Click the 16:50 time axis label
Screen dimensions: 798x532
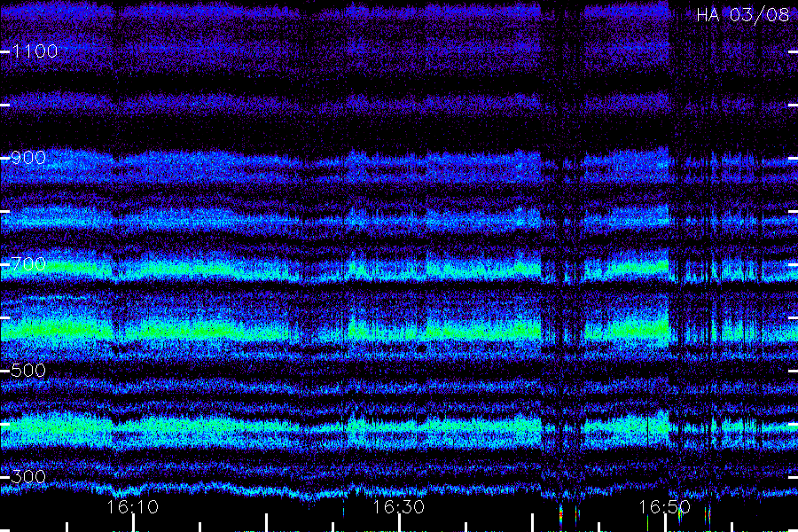664,507
